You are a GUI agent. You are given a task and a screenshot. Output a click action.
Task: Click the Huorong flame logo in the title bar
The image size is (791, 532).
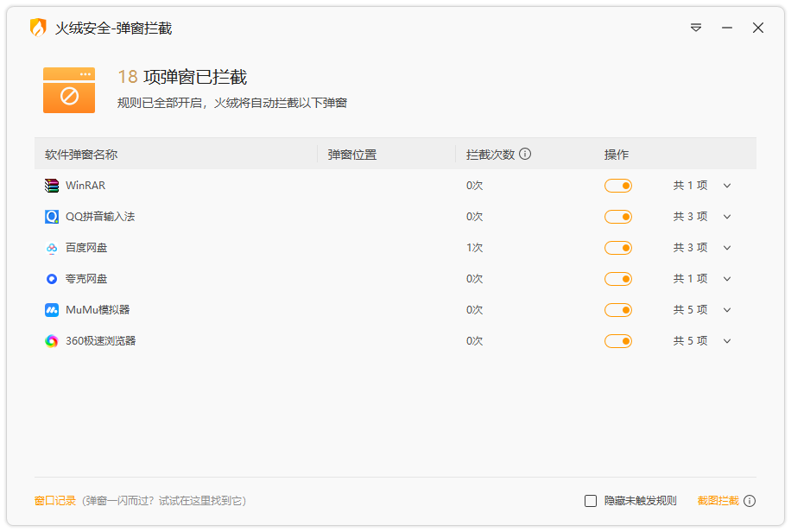point(35,27)
